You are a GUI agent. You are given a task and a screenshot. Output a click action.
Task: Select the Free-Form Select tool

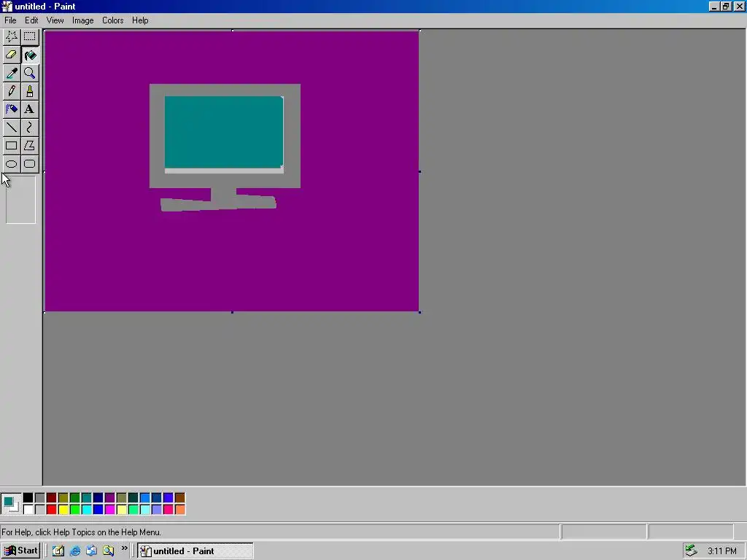12,36
